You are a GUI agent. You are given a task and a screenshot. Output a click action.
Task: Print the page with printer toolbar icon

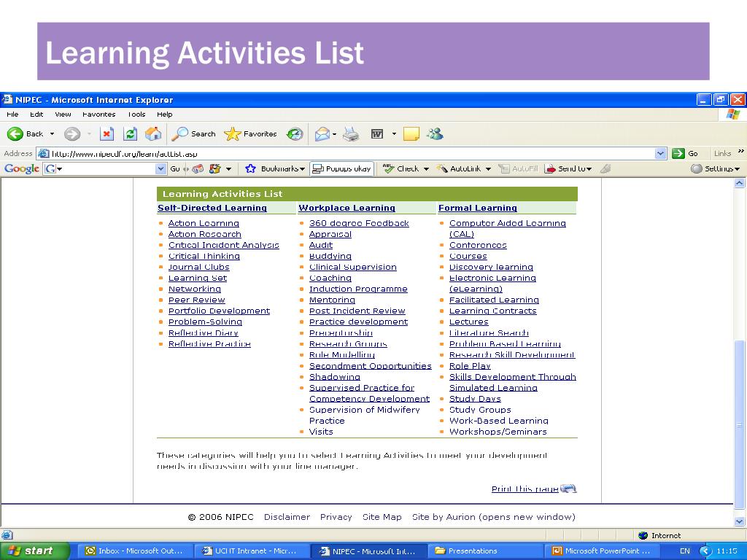352,134
